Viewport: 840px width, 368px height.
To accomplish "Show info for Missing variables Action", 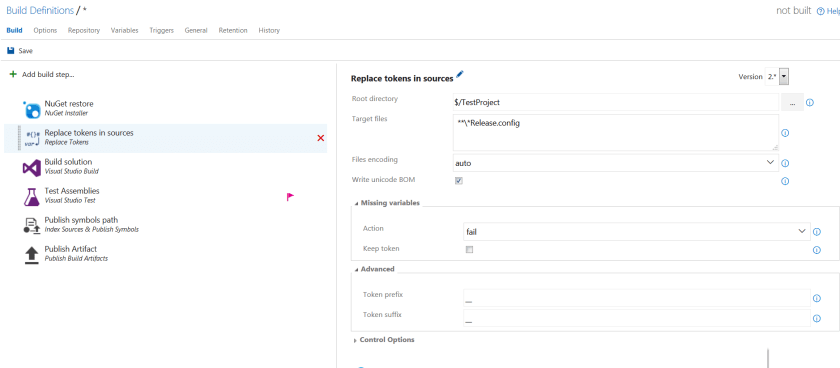I will (817, 232).
